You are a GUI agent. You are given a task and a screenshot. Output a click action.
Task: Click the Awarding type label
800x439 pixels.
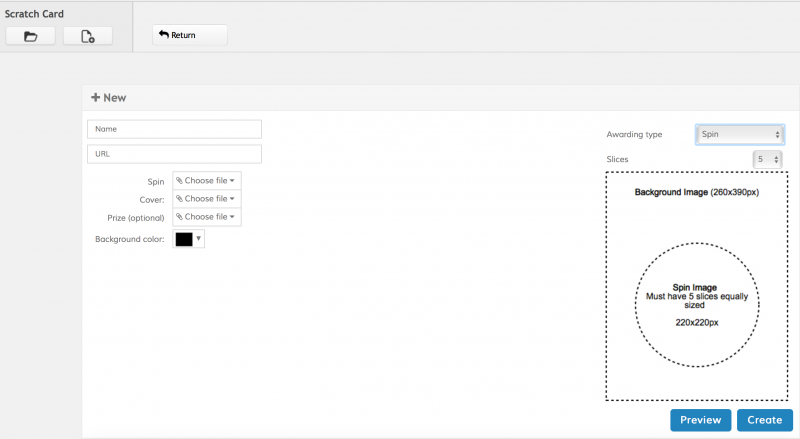[x=634, y=134]
